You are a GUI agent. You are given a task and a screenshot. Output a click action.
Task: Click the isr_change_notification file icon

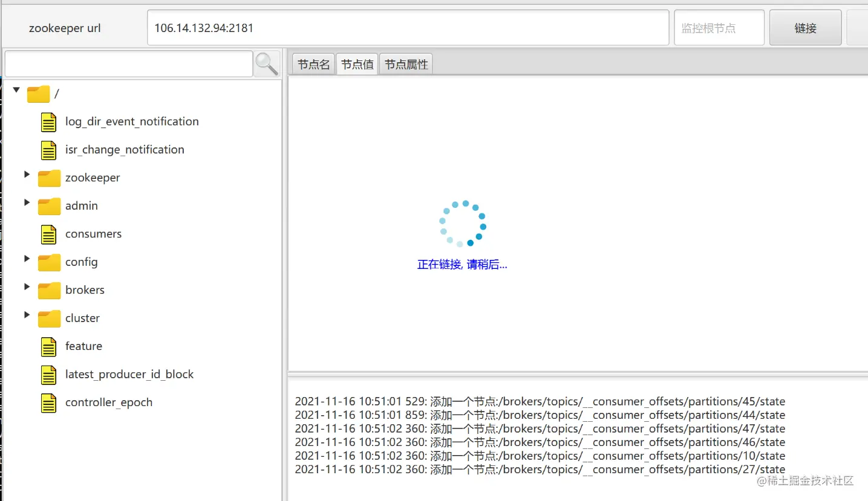pos(48,150)
